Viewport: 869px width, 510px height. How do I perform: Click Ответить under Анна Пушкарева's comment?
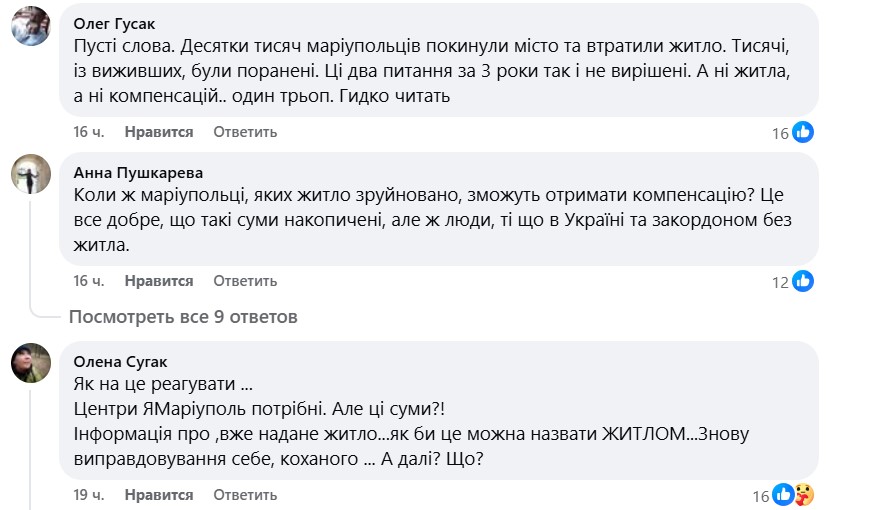tap(244, 281)
